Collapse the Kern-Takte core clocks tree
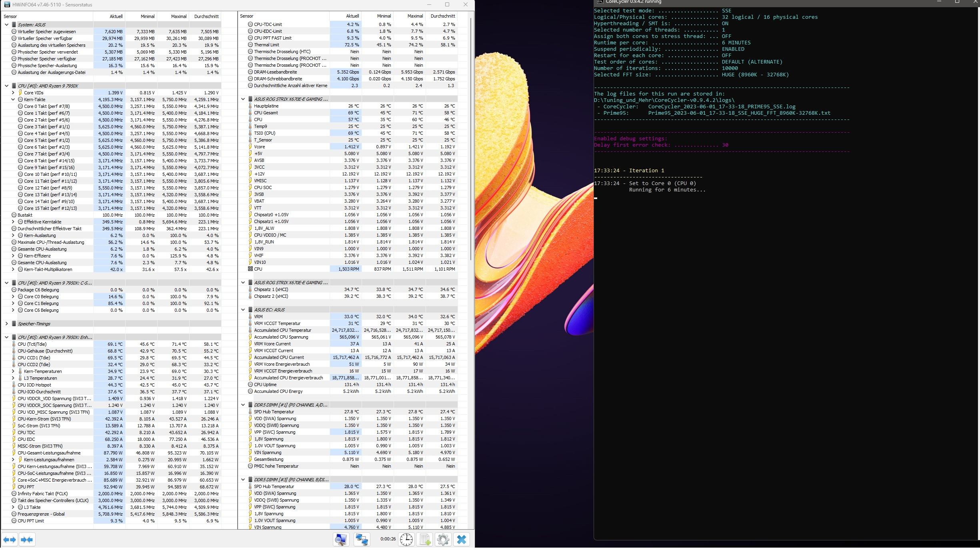 point(13,100)
